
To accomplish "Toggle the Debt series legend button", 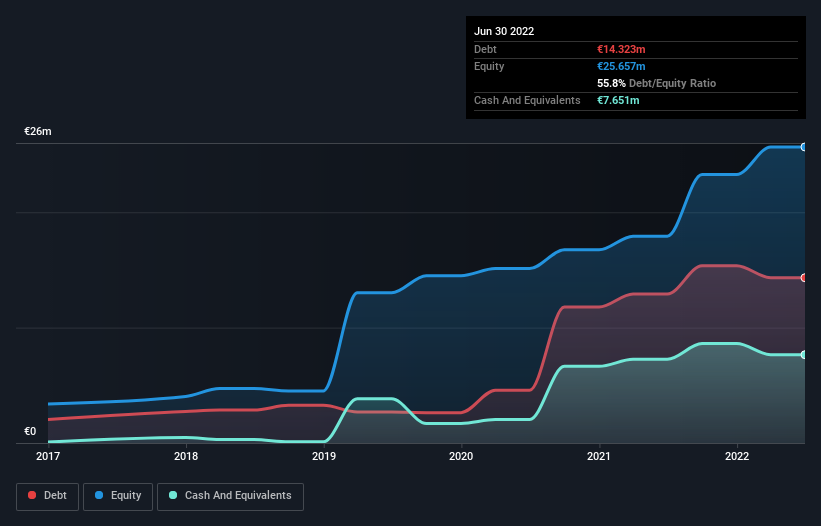I will click(47, 496).
